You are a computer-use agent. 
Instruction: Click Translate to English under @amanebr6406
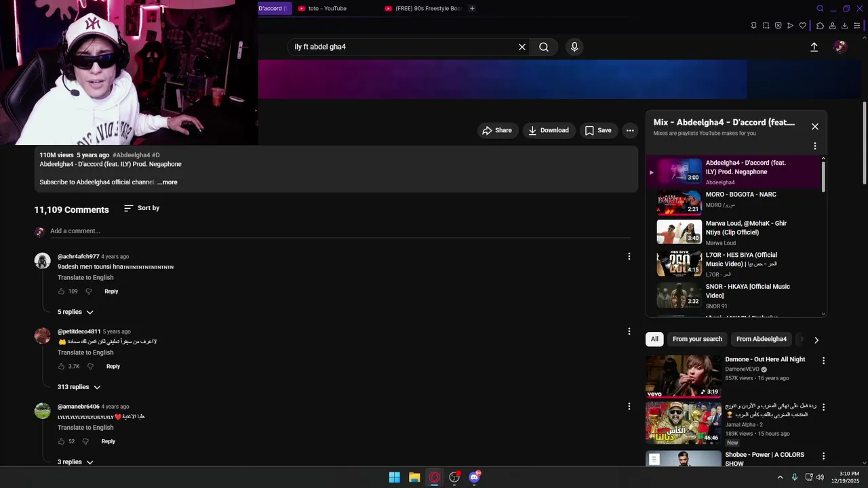tap(85, 428)
